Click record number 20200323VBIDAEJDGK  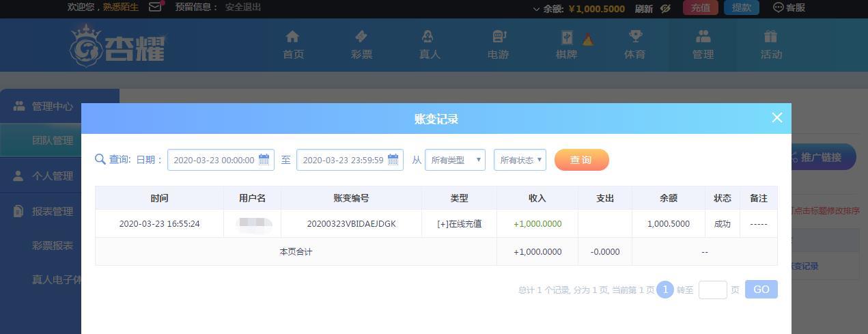(x=351, y=224)
